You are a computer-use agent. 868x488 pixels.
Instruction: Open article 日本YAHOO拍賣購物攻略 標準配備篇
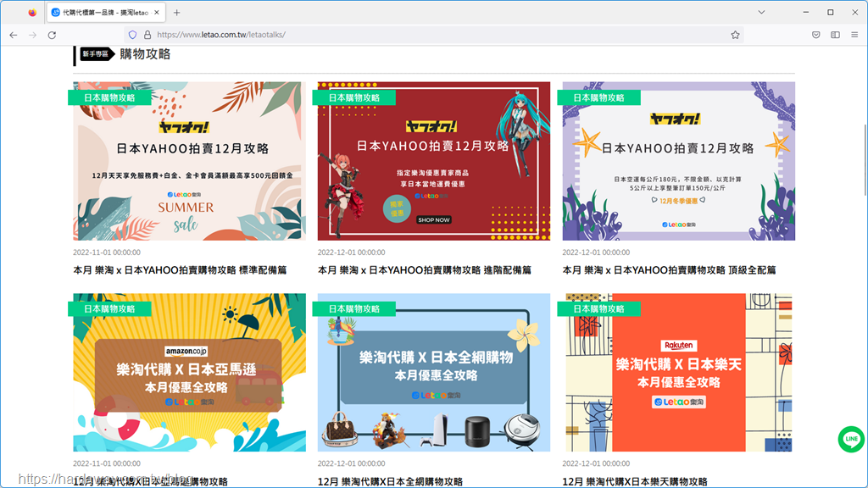[x=180, y=270]
